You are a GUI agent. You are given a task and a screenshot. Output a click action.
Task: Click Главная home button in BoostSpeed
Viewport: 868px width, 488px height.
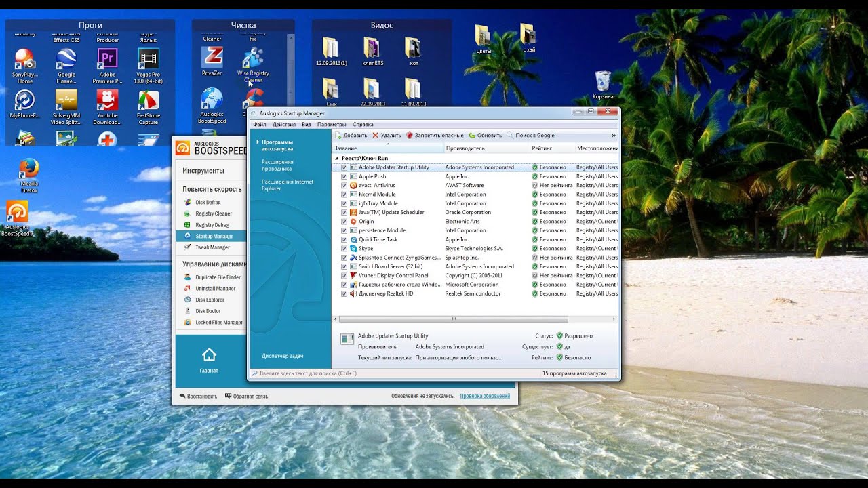(209, 361)
